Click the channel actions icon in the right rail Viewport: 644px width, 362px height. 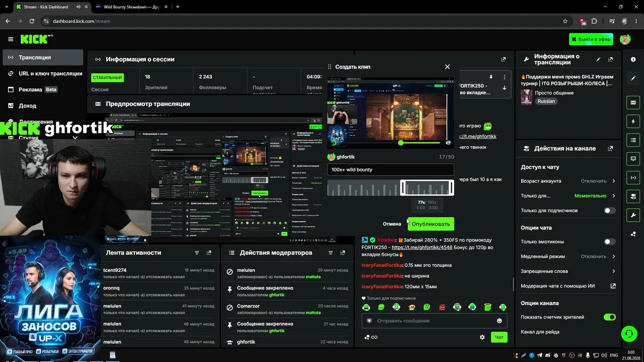click(633, 196)
